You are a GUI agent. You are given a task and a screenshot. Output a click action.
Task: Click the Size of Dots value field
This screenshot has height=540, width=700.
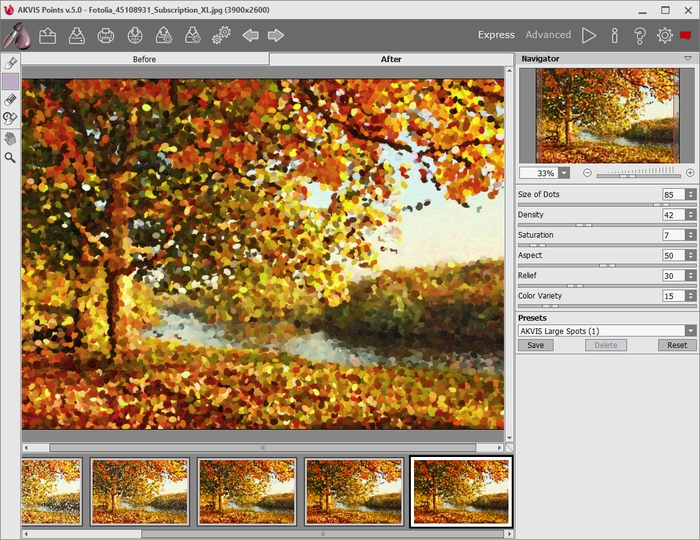point(674,195)
